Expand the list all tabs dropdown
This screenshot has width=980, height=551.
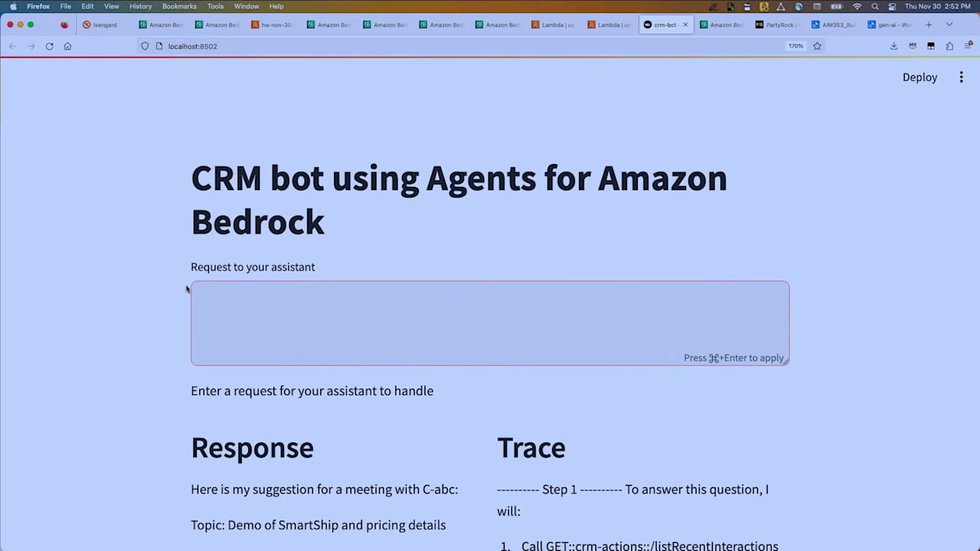tap(949, 24)
